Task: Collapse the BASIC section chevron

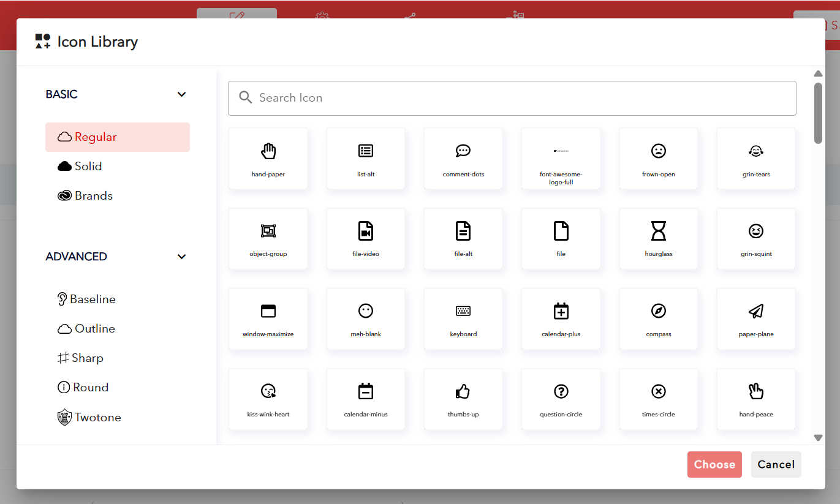Action: point(181,94)
